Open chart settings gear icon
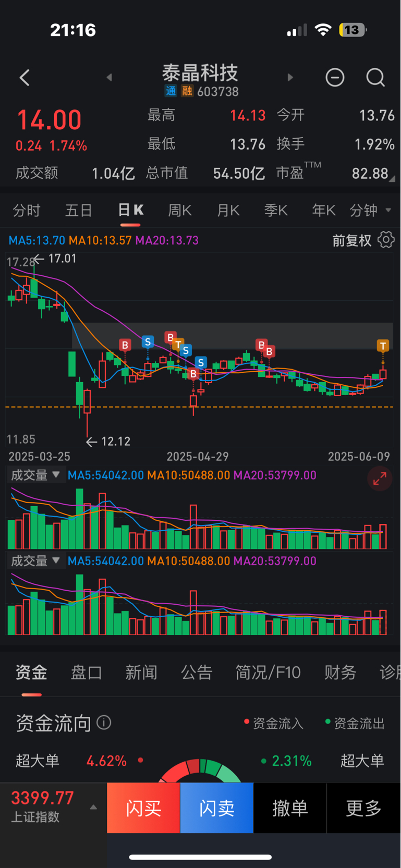 [x=386, y=240]
